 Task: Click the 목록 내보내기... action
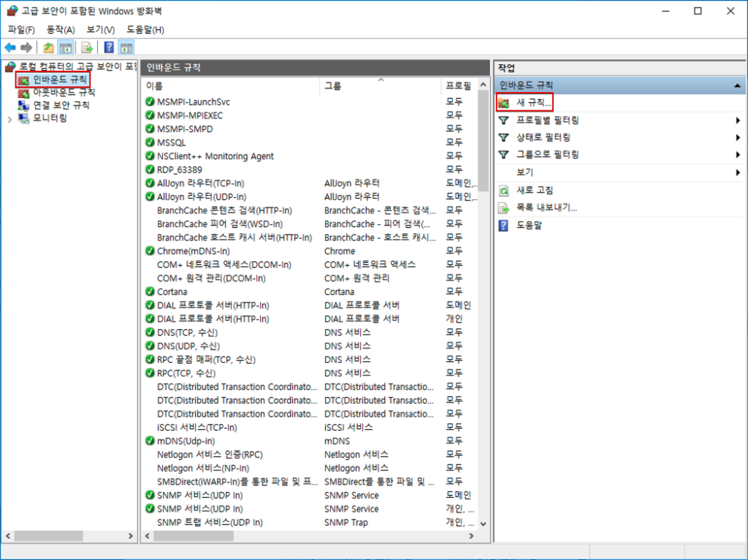coord(546,208)
